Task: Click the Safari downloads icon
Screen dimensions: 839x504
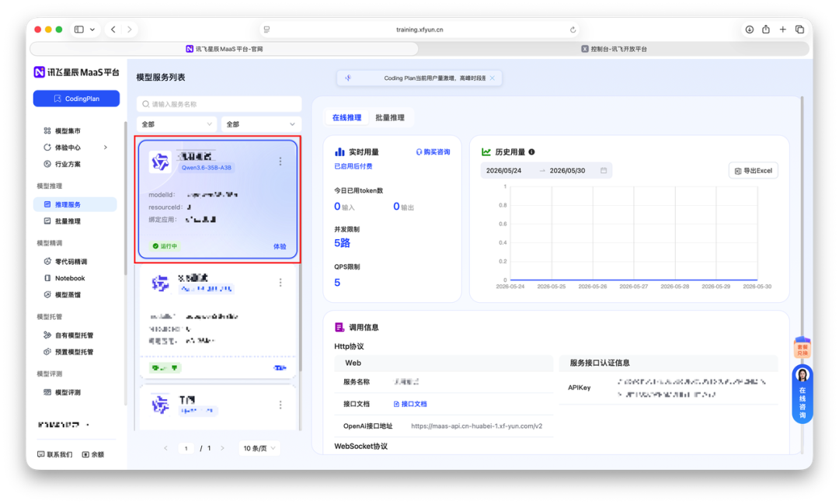Action: 750,30
